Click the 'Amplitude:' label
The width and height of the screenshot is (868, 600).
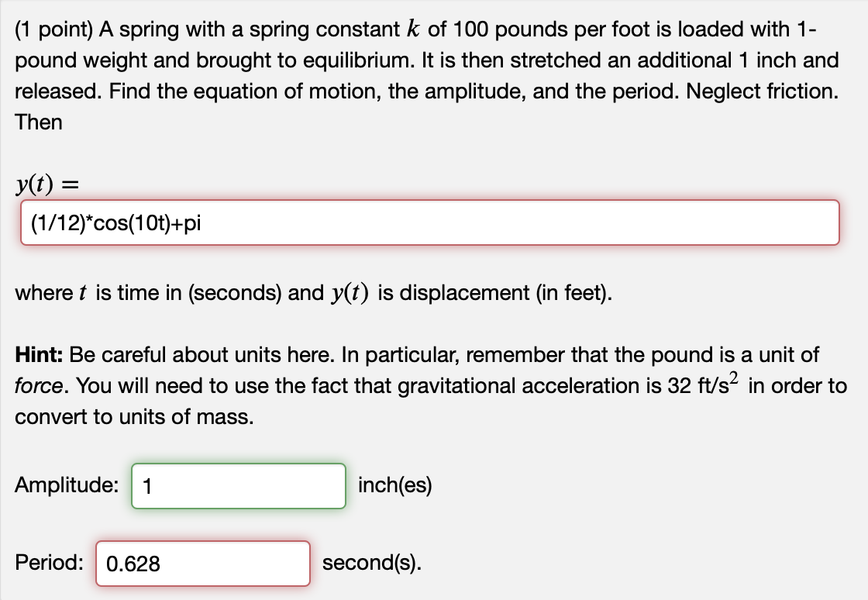pyautogui.click(x=67, y=484)
